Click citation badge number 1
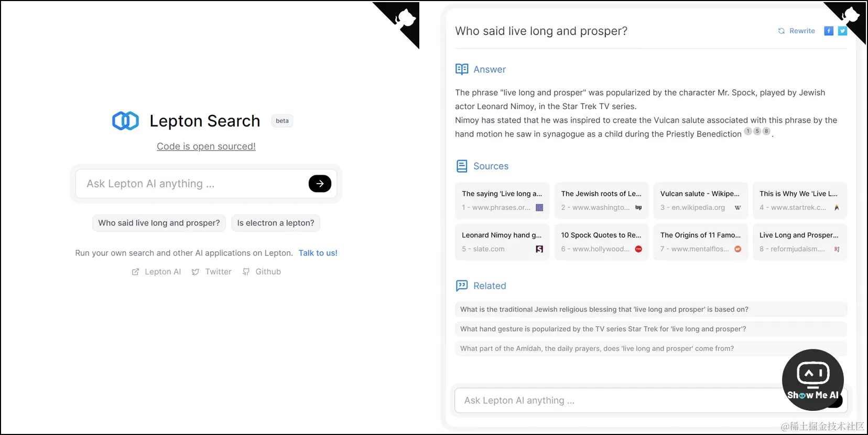 (x=748, y=131)
